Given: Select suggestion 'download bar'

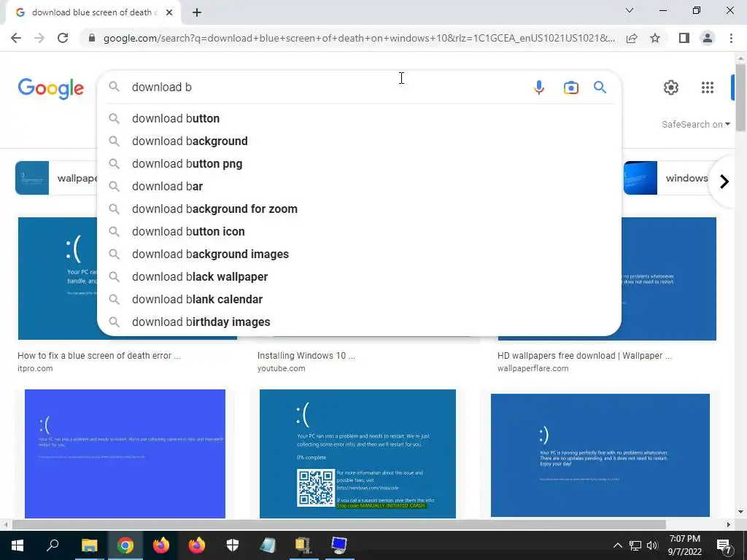Looking at the screenshot, I should pos(359,186).
